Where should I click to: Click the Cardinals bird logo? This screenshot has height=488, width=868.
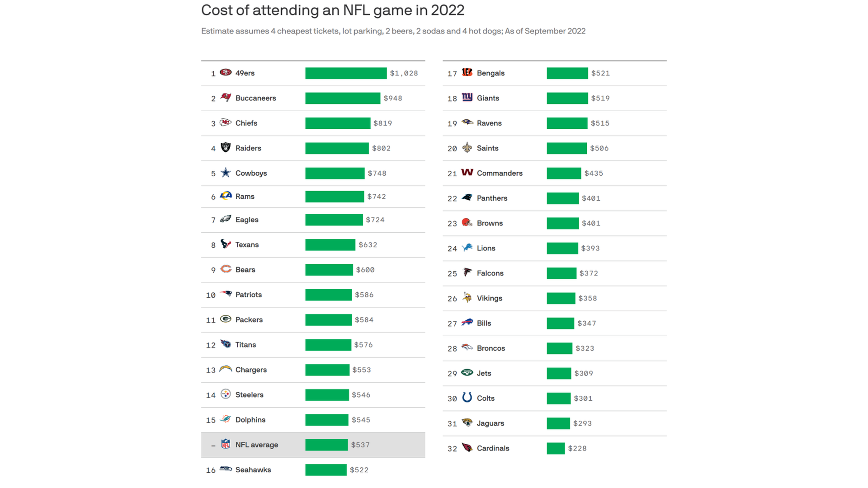(x=467, y=448)
